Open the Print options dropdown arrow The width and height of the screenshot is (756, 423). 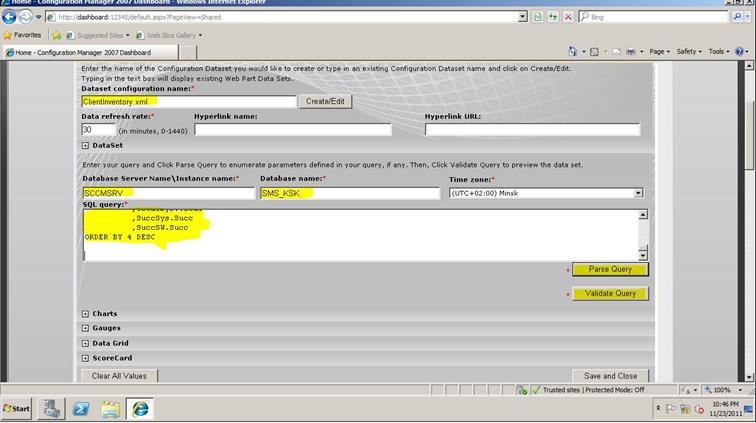[x=641, y=52]
